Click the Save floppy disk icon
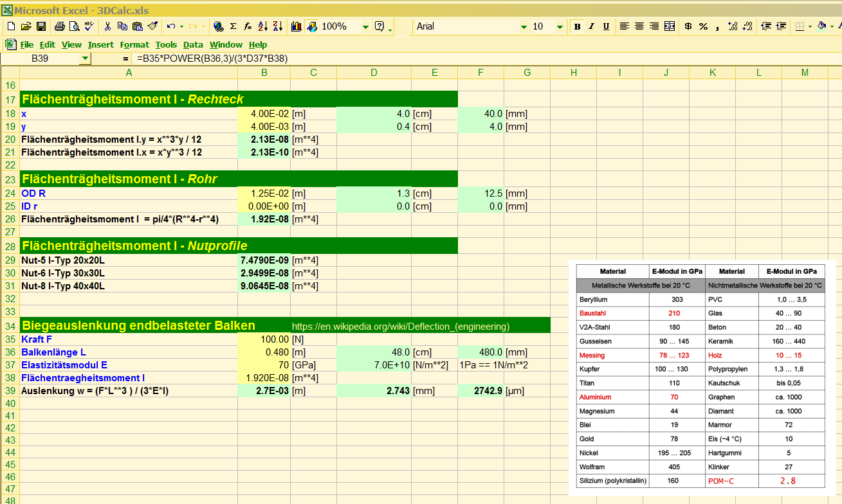Viewport: 842px width, 504px height. pyautogui.click(x=41, y=26)
